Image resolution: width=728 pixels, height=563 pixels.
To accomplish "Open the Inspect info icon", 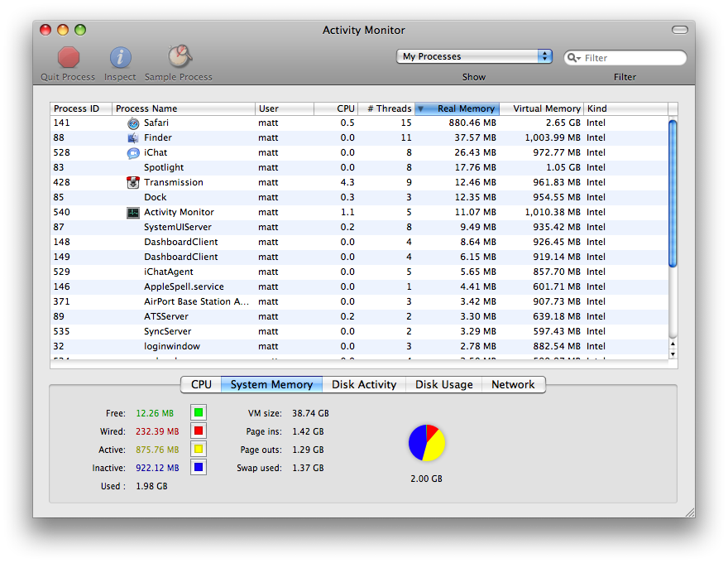I will [120, 58].
